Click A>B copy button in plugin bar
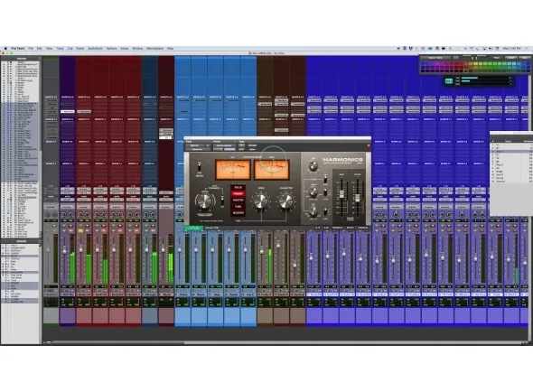The height and width of the screenshot is (392, 533). (326, 228)
